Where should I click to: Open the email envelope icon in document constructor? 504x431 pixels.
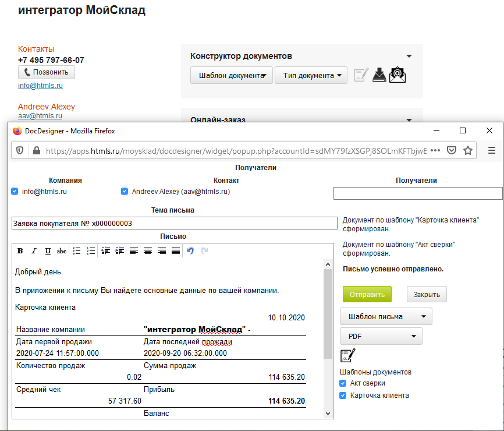397,75
